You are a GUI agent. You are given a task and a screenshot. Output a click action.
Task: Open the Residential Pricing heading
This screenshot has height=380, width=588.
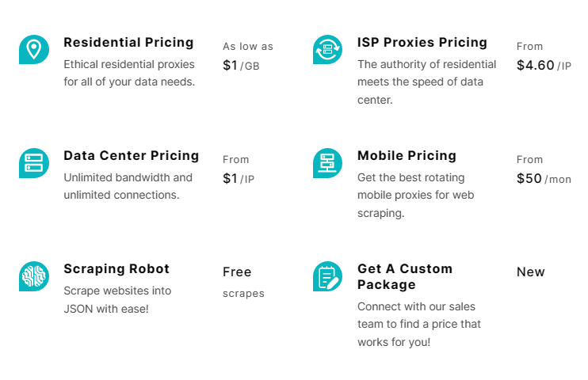click(128, 42)
